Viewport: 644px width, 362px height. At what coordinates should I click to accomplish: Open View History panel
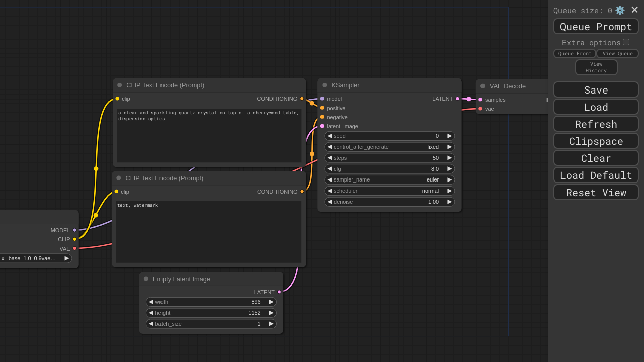pos(596,67)
